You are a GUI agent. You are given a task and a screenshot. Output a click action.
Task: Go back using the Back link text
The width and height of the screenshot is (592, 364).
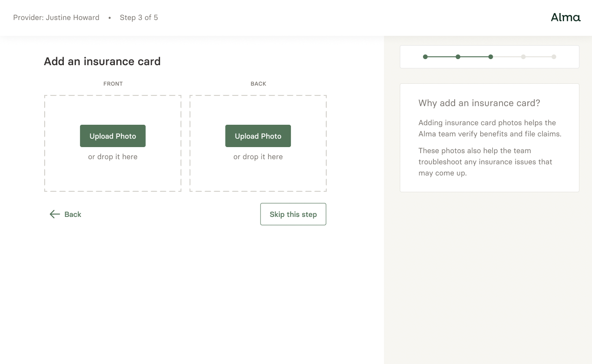tap(73, 214)
